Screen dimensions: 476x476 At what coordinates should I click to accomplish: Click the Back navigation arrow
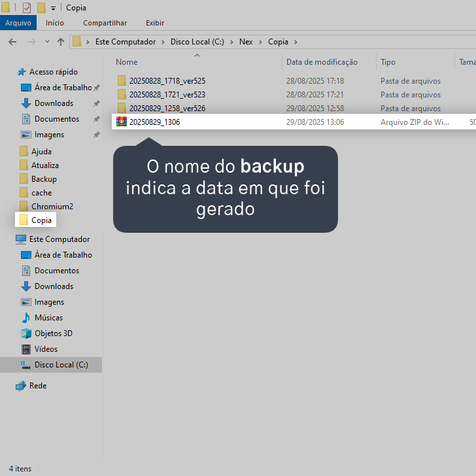coord(12,42)
